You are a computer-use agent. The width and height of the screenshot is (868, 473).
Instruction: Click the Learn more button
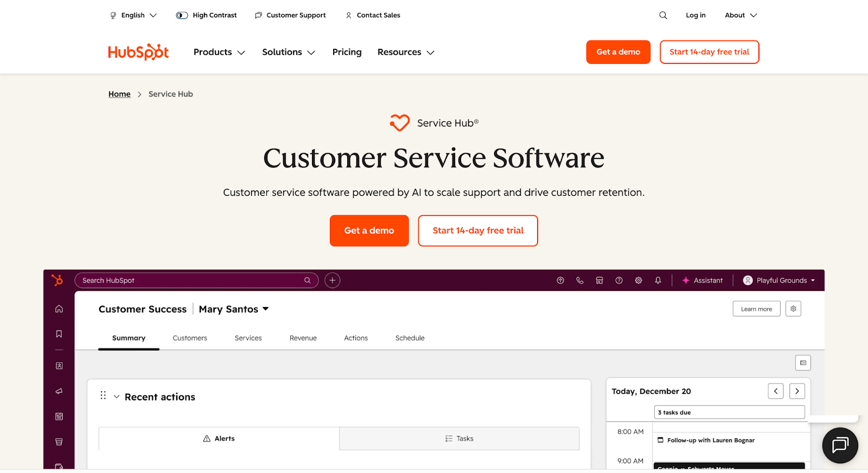pos(756,309)
